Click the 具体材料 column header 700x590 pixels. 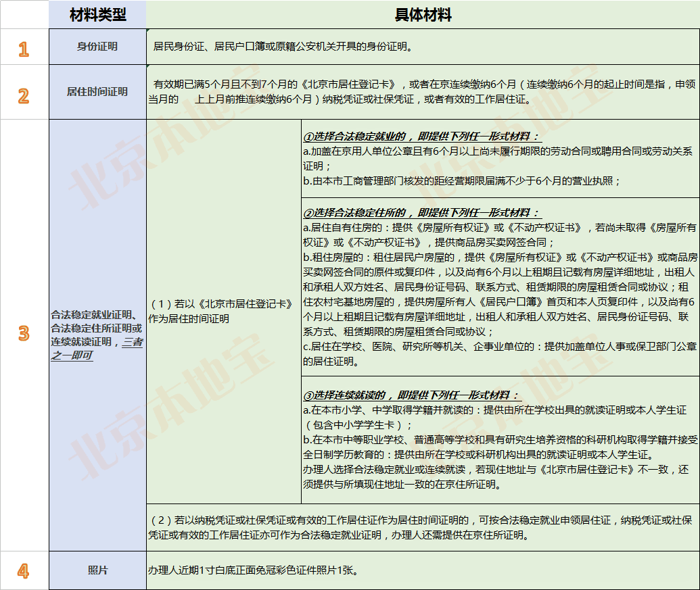tap(423, 15)
